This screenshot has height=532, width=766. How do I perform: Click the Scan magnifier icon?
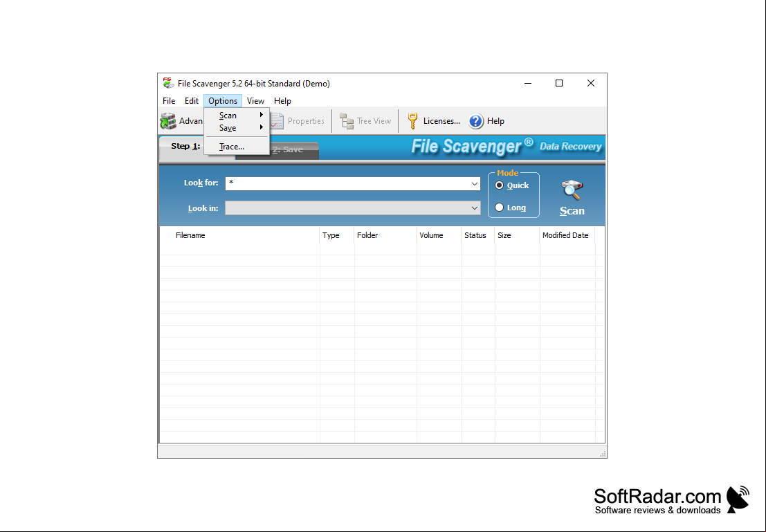click(x=572, y=190)
